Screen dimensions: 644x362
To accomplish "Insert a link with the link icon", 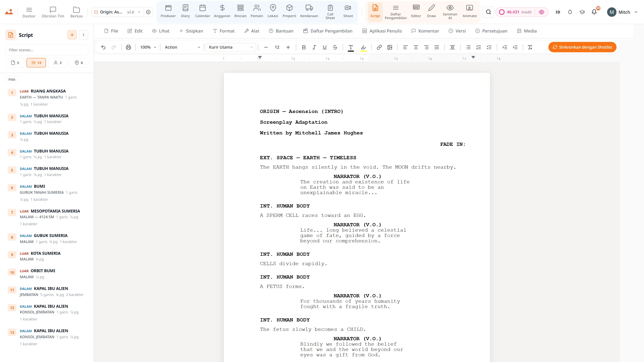I will pyautogui.click(x=379, y=47).
